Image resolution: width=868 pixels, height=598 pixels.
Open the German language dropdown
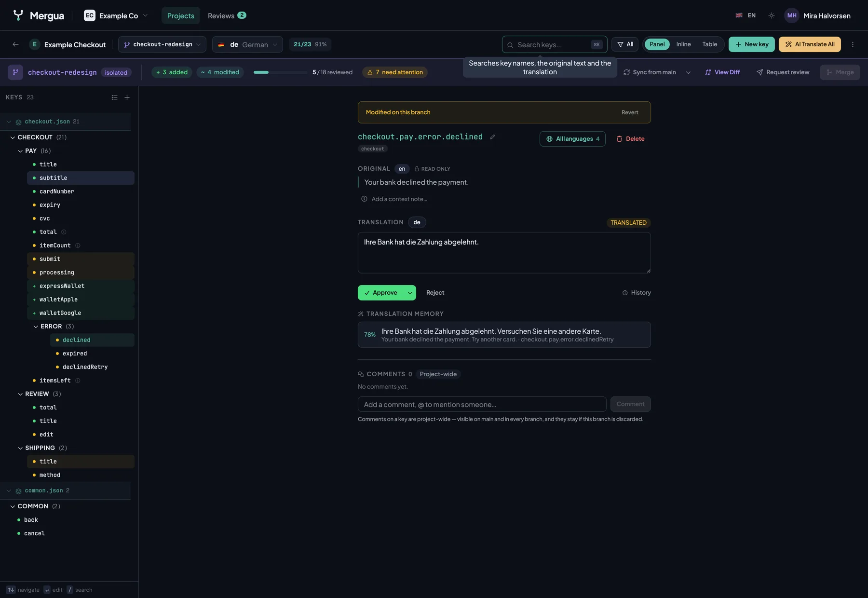tap(247, 44)
